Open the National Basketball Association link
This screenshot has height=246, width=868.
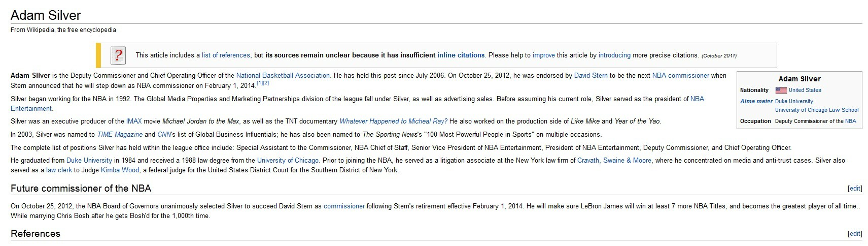point(283,76)
